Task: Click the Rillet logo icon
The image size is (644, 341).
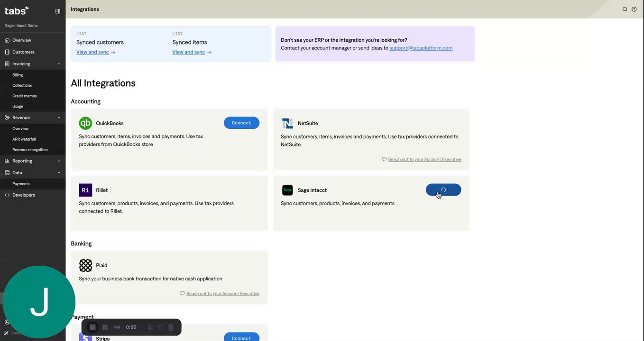Action: tap(85, 190)
